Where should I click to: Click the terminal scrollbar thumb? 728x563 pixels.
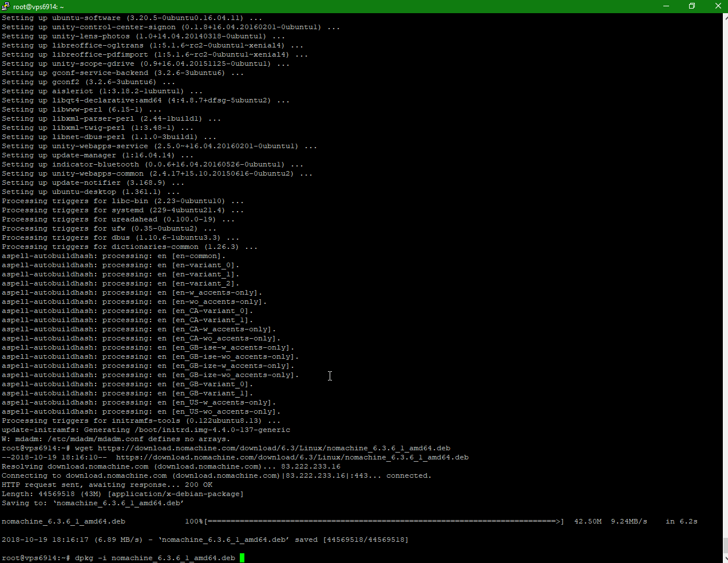click(x=725, y=545)
